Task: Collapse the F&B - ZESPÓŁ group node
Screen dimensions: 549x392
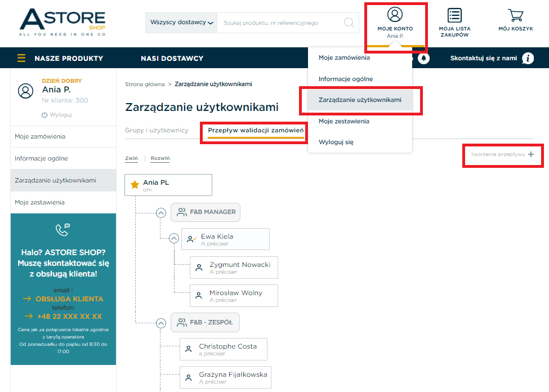Action: pyautogui.click(x=161, y=323)
